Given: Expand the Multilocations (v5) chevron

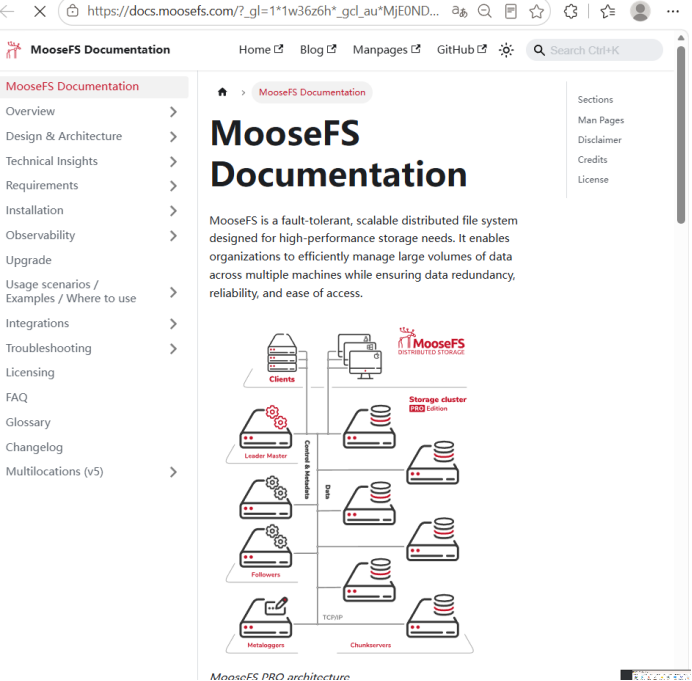Looking at the screenshot, I should [x=173, y=472].
